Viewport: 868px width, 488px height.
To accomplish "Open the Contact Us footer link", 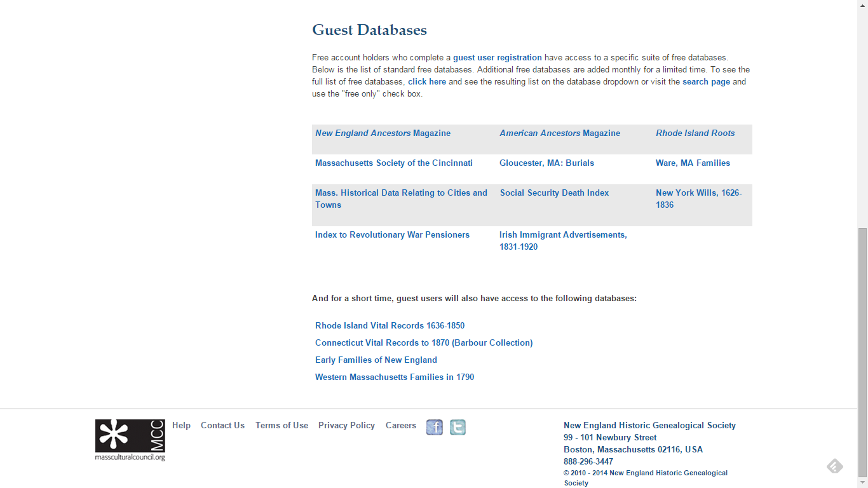I will click(222, 425).
